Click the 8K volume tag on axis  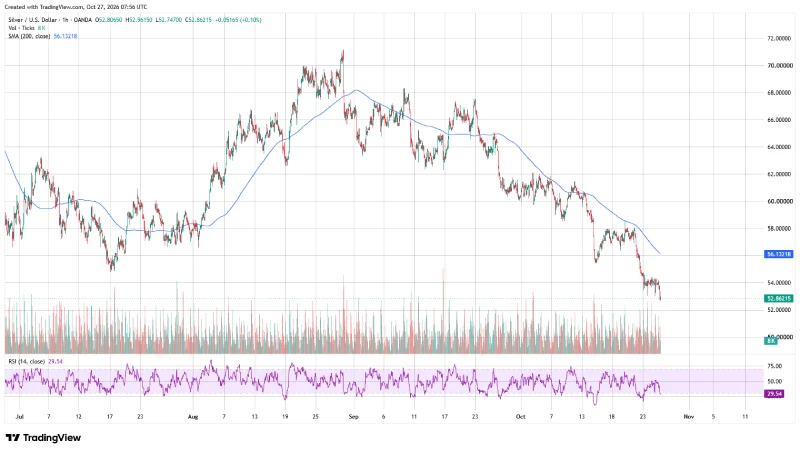click(770, 340)
